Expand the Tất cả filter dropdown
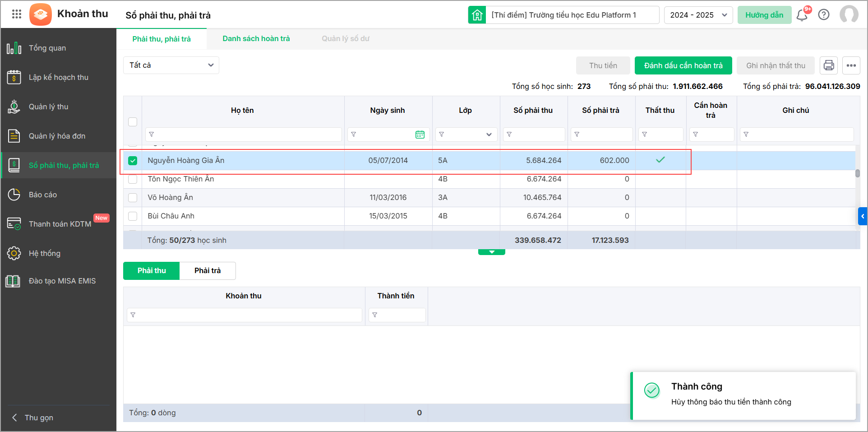Viewport: 868px width, 432px height. [x=171, y=65]
